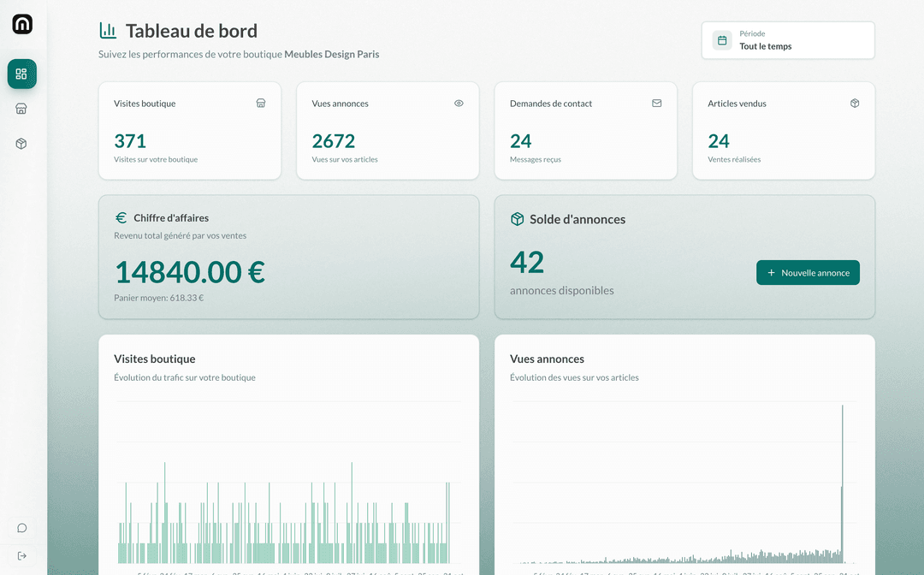Open the chat bubble icon in sidebar
Viewport: 924px width, 575px height.
[22, 528]
